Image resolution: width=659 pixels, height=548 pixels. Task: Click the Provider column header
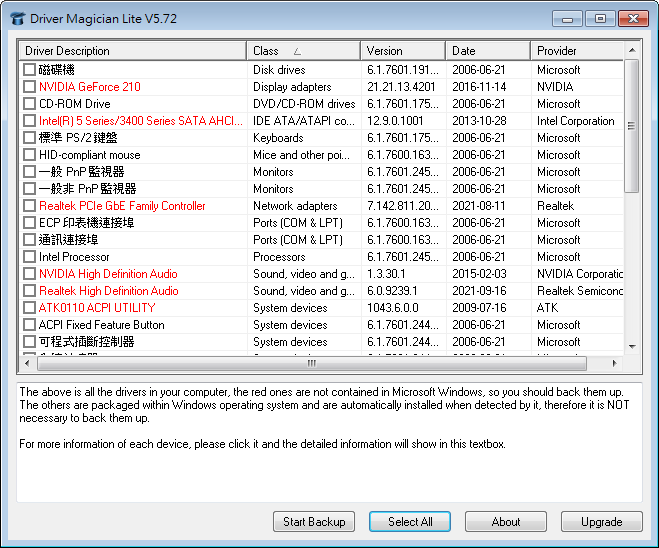(x=576, y=51)
